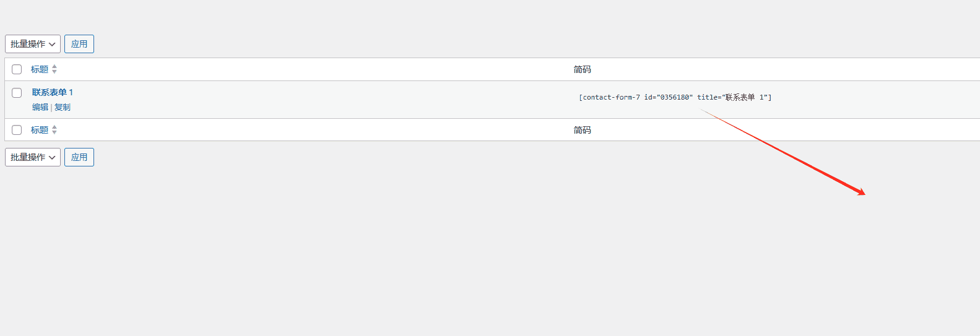Tick select-all checkbox in table header
The image size is (980, 336).
pyautogui.click(x=17, y=69)
